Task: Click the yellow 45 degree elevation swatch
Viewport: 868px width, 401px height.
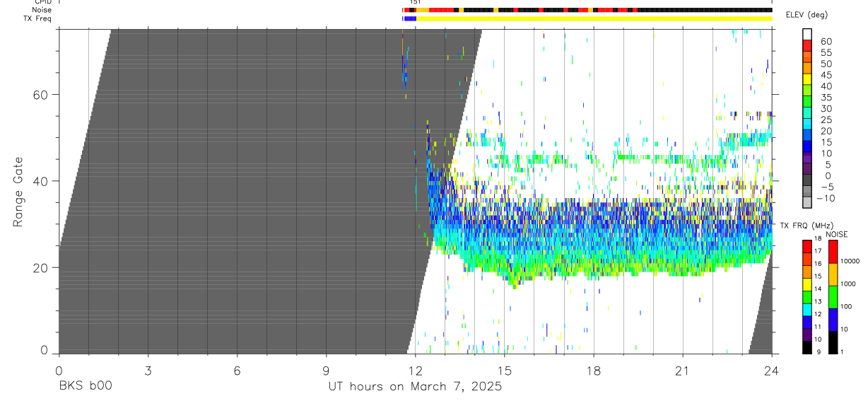Action: (807, 79)
